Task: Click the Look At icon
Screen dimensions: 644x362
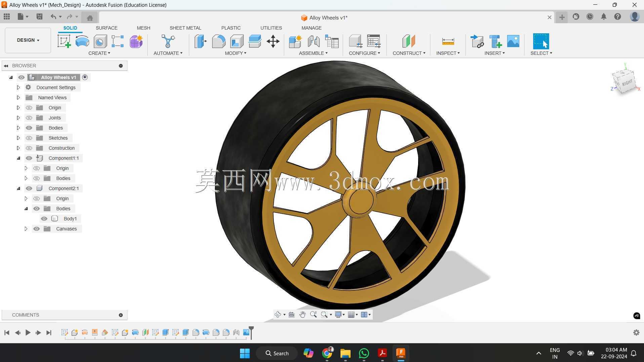Action: 291,315
